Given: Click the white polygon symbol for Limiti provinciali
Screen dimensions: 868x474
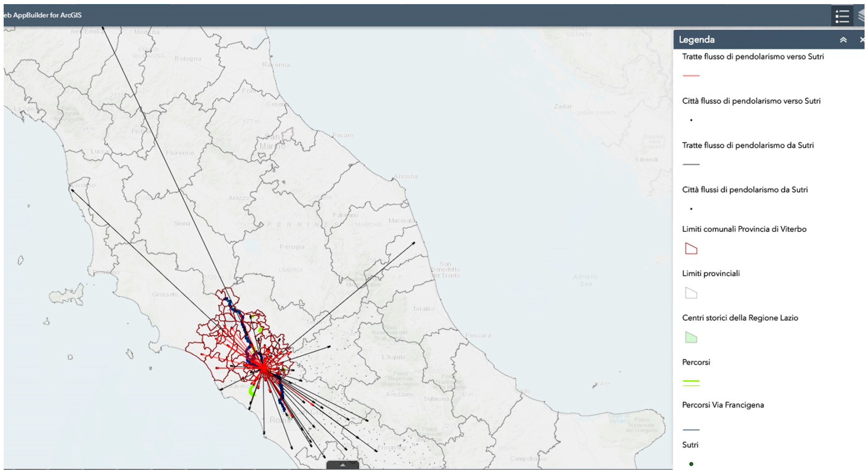Looking at the screenshot, I should point(691,293).
